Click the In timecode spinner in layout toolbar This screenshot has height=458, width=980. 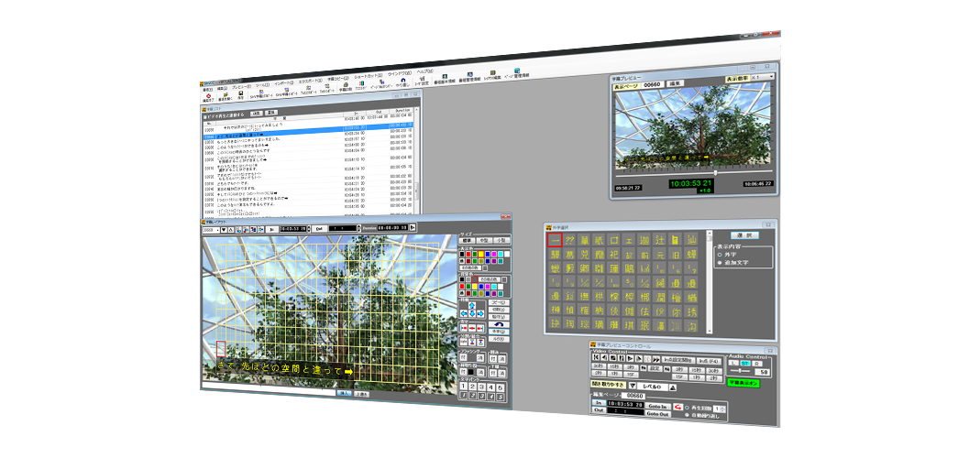[x=309, y=229]
